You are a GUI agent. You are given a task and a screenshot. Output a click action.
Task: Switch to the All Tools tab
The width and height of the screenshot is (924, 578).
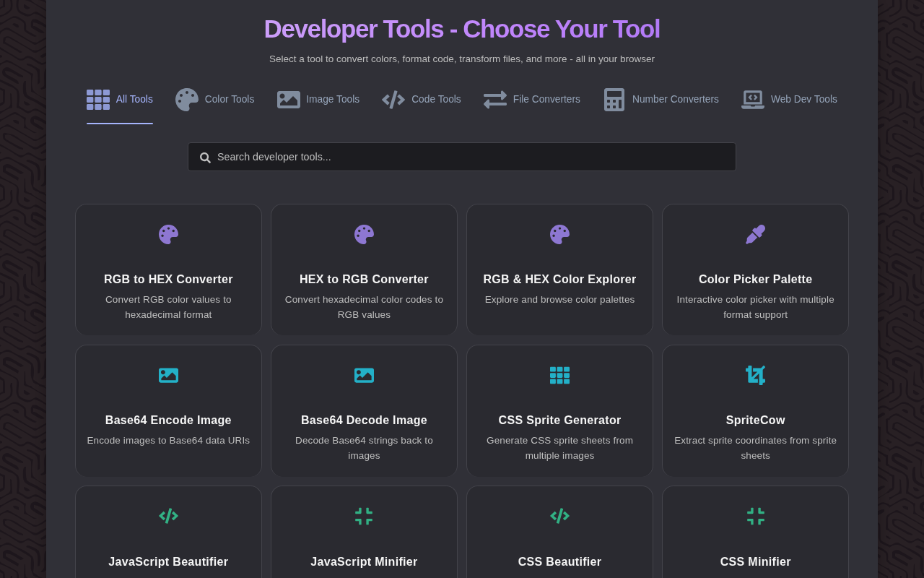(120, 100)
